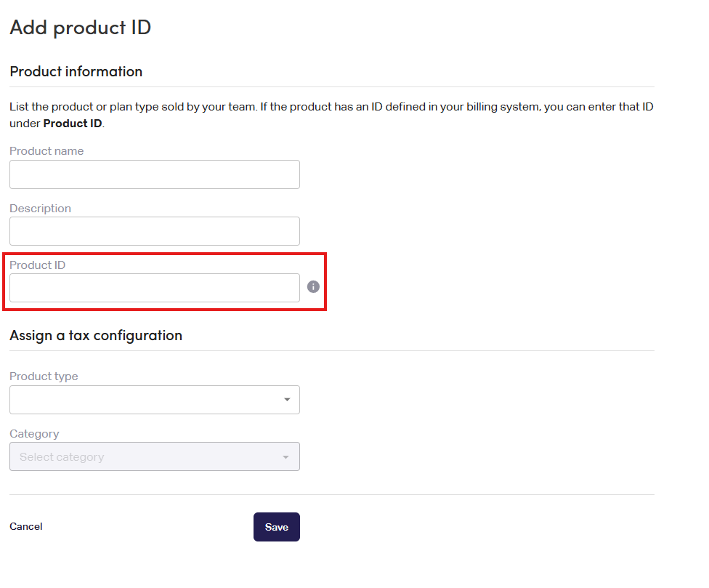Image resolution: width=709 pixels, height=588 pixels.
Task: Click the Category dropdown arrow
Action: pyautogui.click(x=285, y=457)
